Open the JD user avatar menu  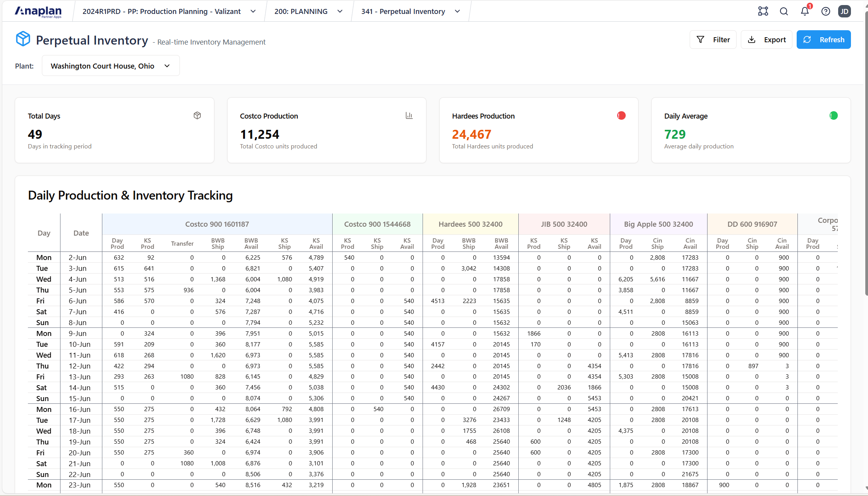844,11
